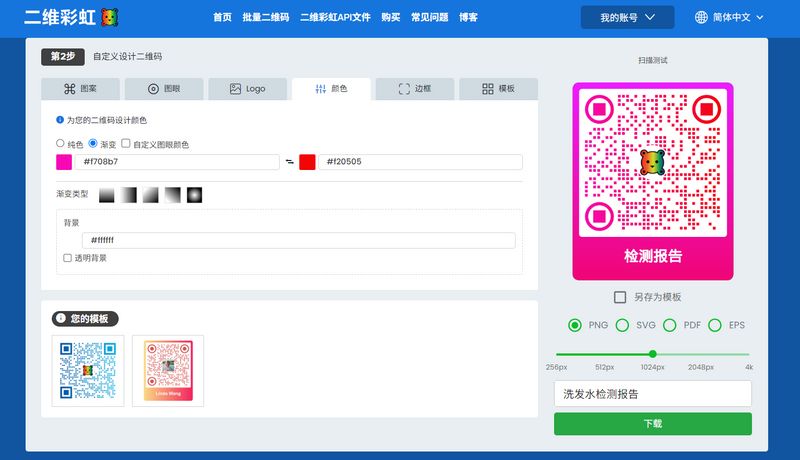This screenshot has height=460, width=800.
Task: Open the 购买 purchase link
Action: 391,17
